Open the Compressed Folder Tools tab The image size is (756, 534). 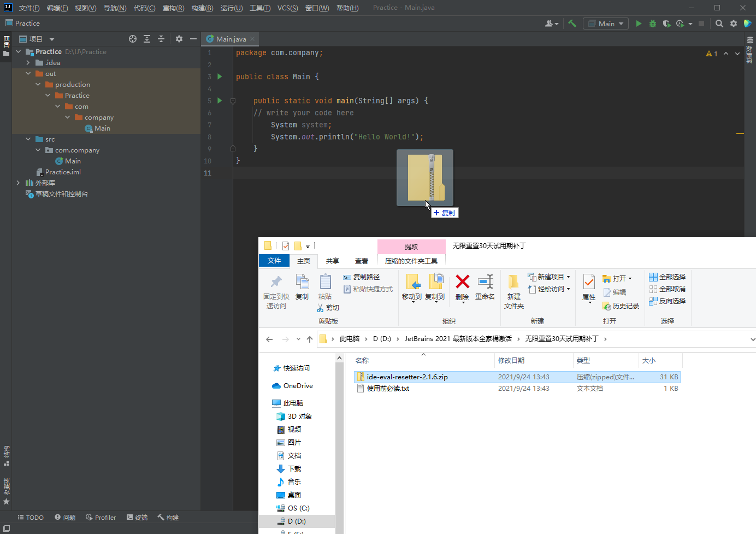pos(411,261)
